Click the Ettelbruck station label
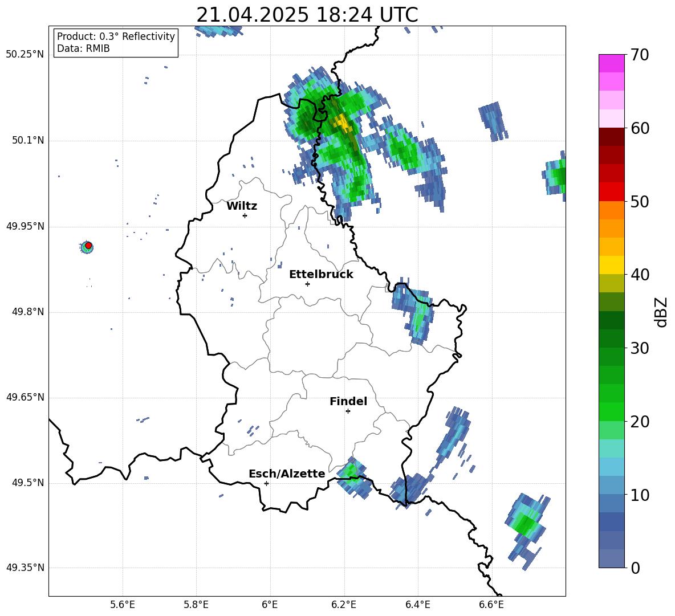675x616 pixels. pos(321,275)
